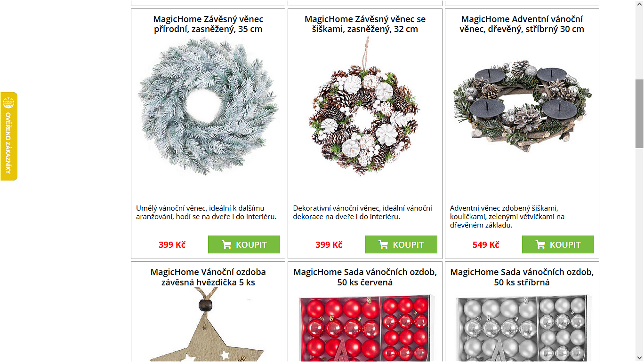Open MagicHome Závěsný věnec přírodní title link
The image size is (644, 362).
pyautogui.click(x=208, y=24)
